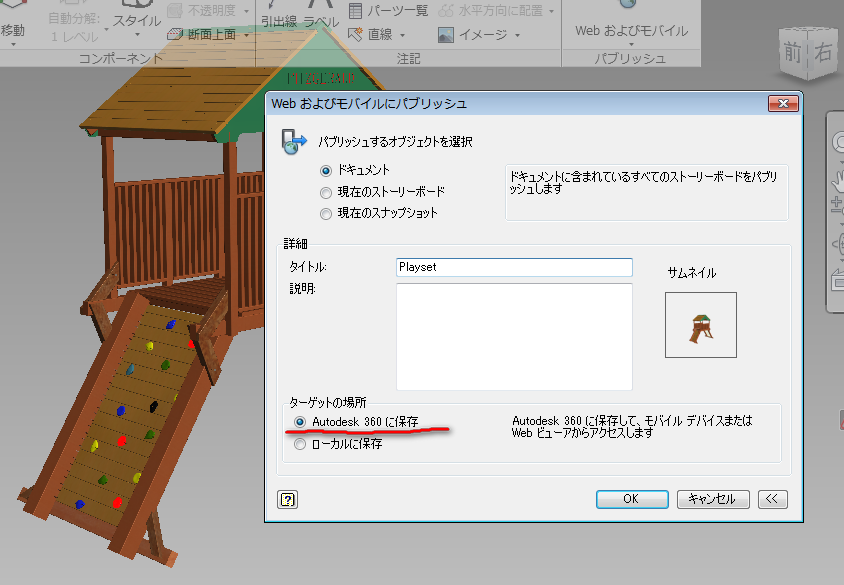
Task: Click the タイトル field containing Playset
Action: [x=514, y=267]
